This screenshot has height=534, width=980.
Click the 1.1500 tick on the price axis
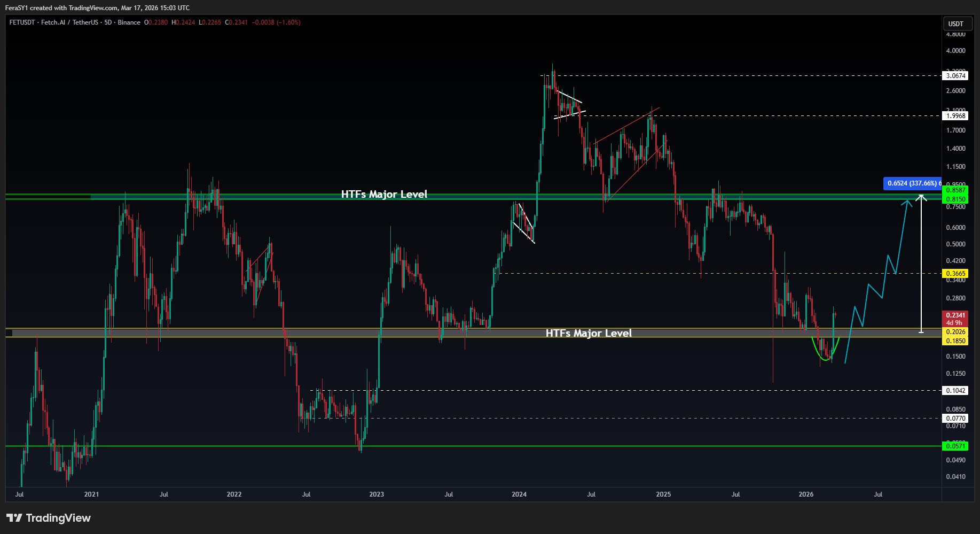tap(956, 167)
